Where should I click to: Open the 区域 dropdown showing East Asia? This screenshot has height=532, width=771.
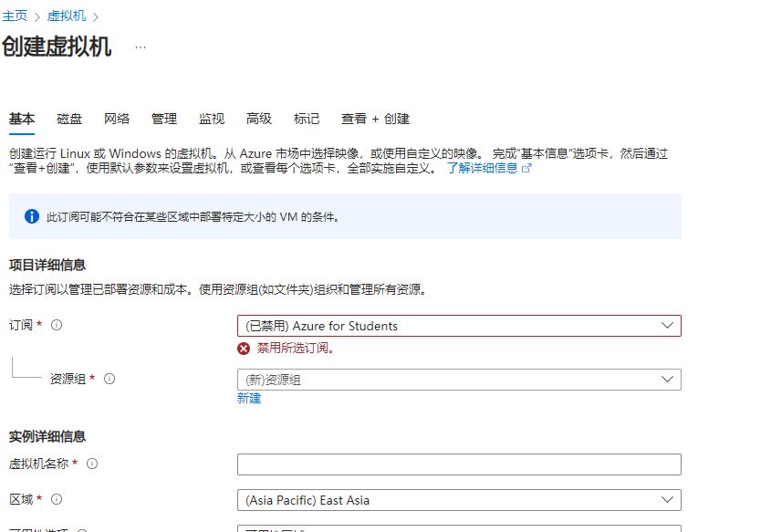point(458,500)
